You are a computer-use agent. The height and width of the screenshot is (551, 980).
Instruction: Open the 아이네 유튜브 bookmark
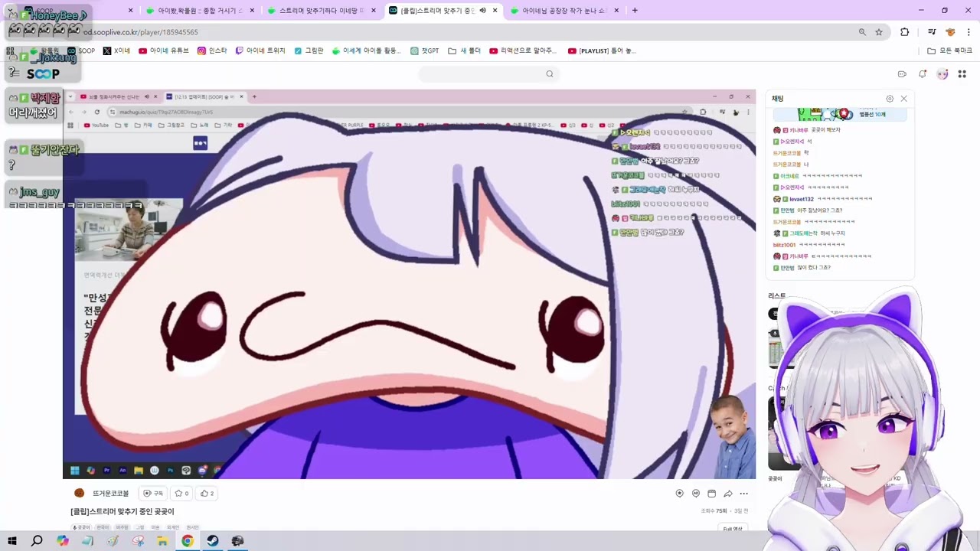pos(164,51)
